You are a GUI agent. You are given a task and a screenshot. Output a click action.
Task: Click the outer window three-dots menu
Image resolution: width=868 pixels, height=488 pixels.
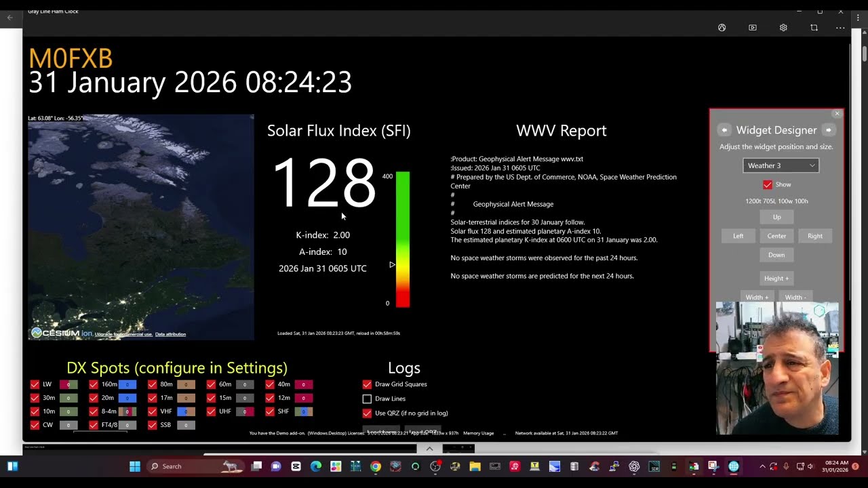coord(858,18)
